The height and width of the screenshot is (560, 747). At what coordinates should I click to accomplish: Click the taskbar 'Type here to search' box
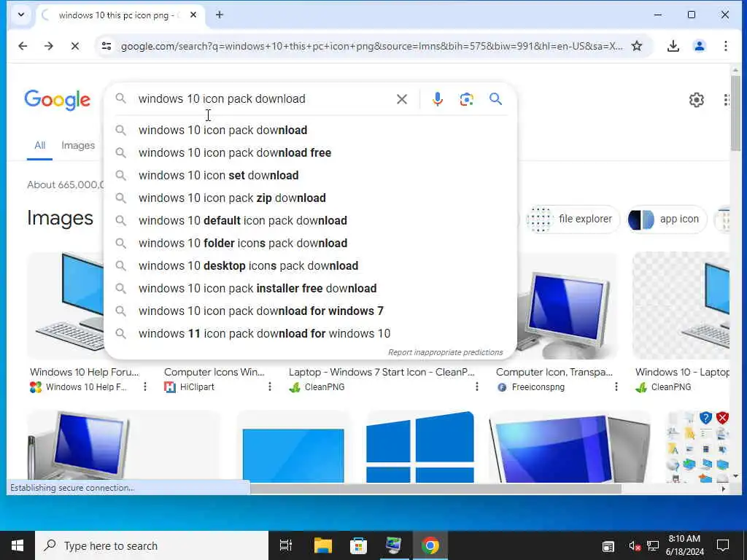pos(152,545)
